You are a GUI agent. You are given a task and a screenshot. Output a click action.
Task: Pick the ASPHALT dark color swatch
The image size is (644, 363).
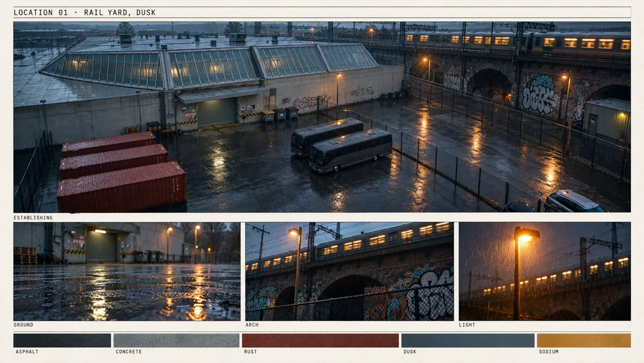[x=62, y=340]
